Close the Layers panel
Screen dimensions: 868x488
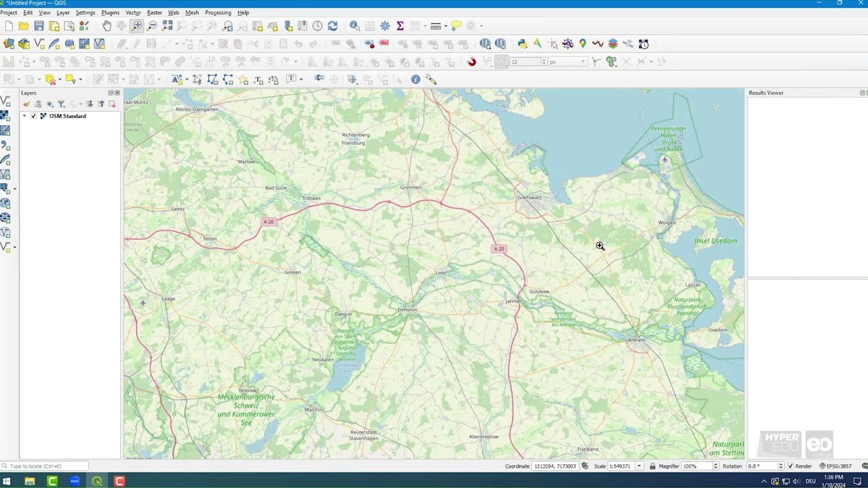coord(117,93)
